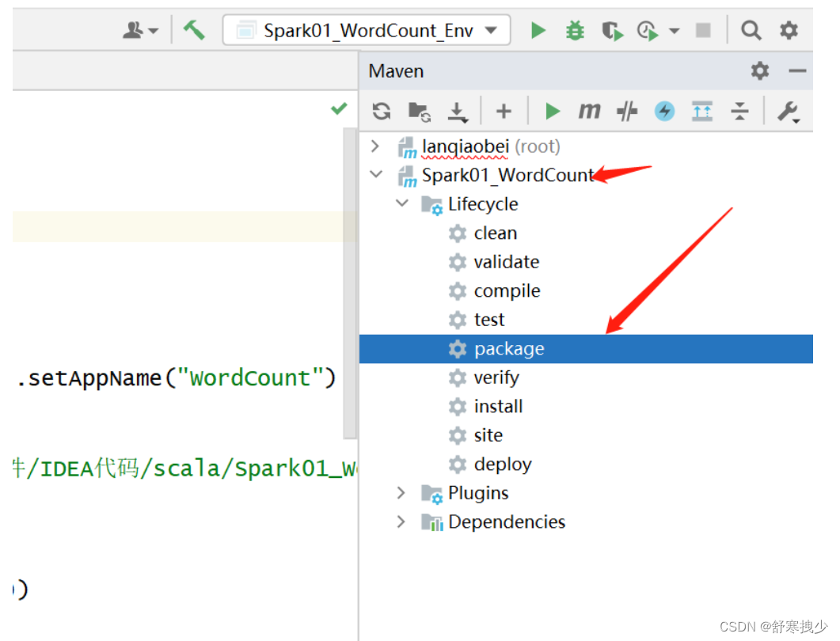This screenshot has height=641, width=840.
Task: Open the Spark01_WordCount_Env run configuration dropdown
Action: tap(366, 31)
